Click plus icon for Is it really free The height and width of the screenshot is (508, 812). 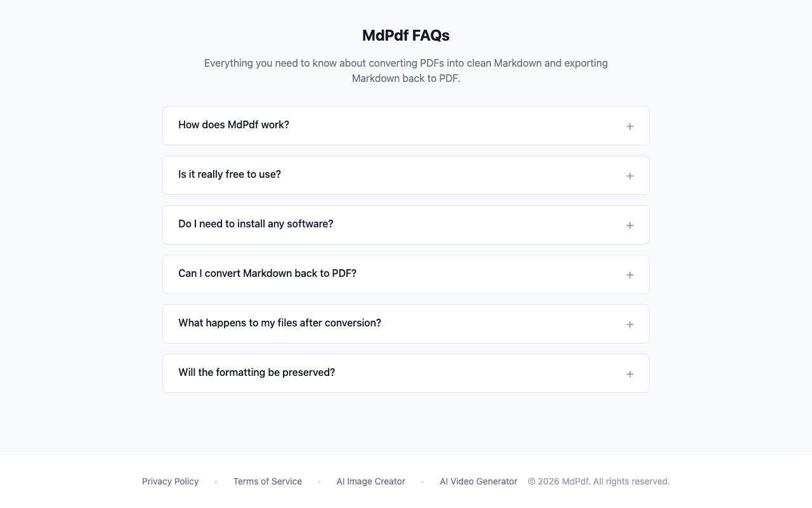tap(630, 176)
